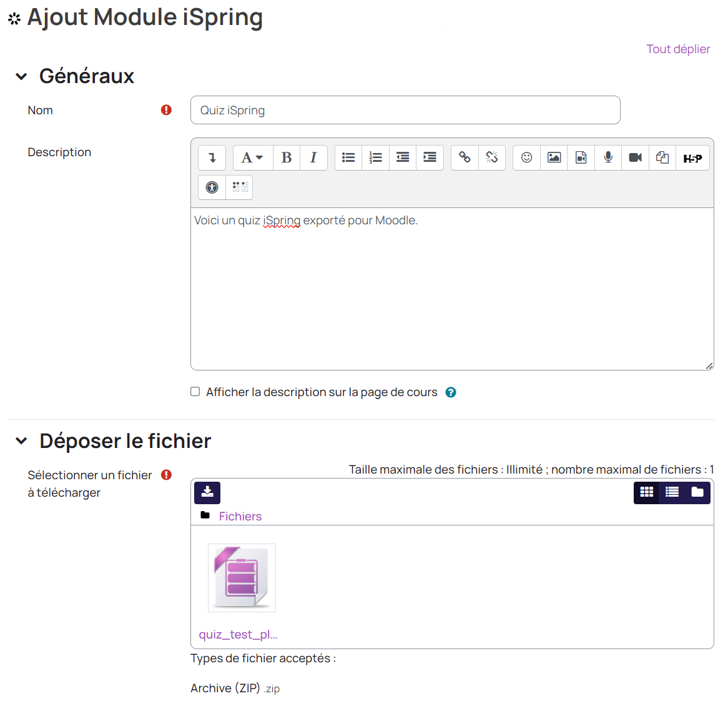The image size is (728, 701).
Task: Switch file view to folder tree
Action: pos(697,492)
